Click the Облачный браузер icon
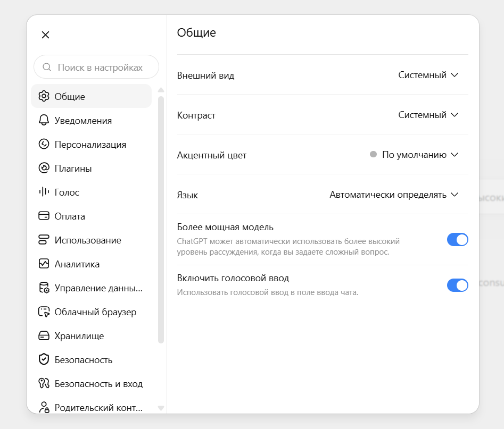 (44, 312)
